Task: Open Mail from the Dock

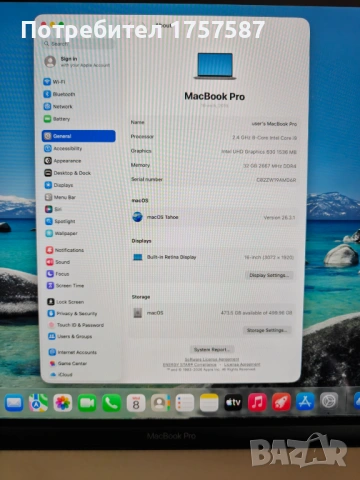Action: coord(14,403)
